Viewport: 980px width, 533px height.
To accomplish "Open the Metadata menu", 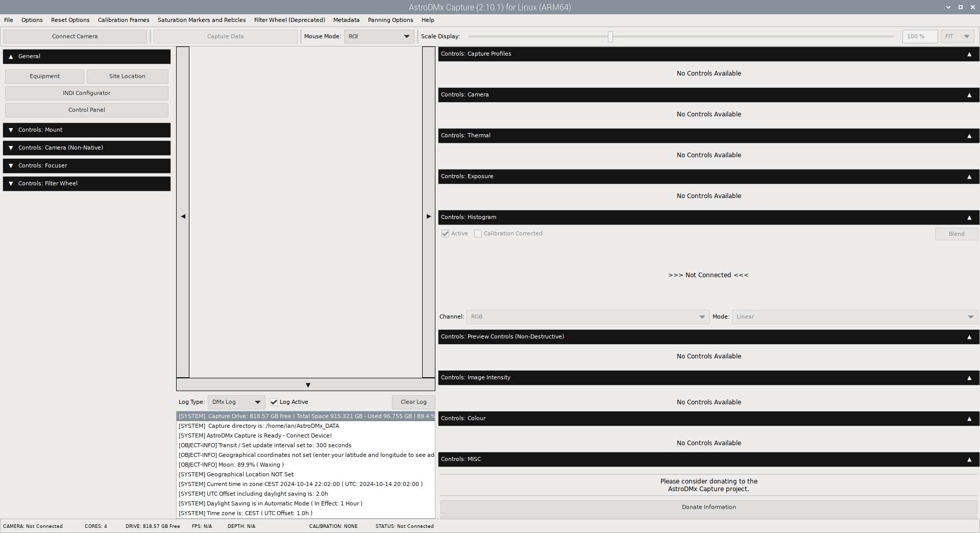I will 346,20.
